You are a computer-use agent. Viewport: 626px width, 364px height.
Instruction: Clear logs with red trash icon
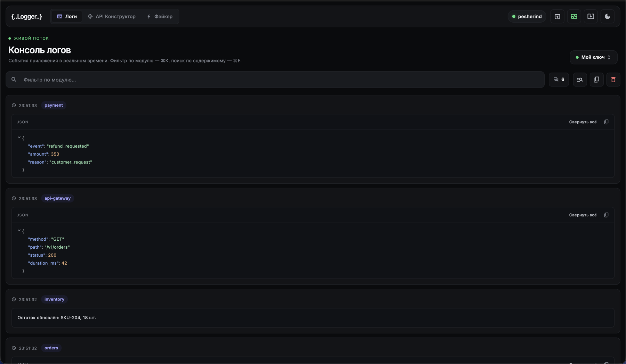click(613, 80)
